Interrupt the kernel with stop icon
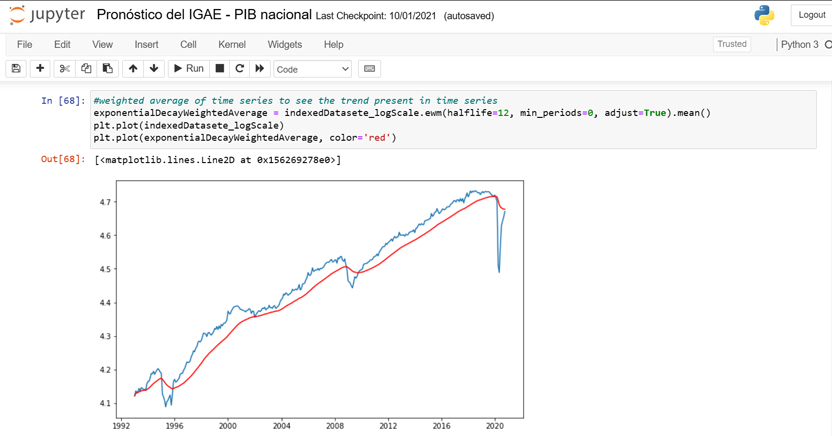832x436 pixels. pyautogui.click(x=220, y=69)
